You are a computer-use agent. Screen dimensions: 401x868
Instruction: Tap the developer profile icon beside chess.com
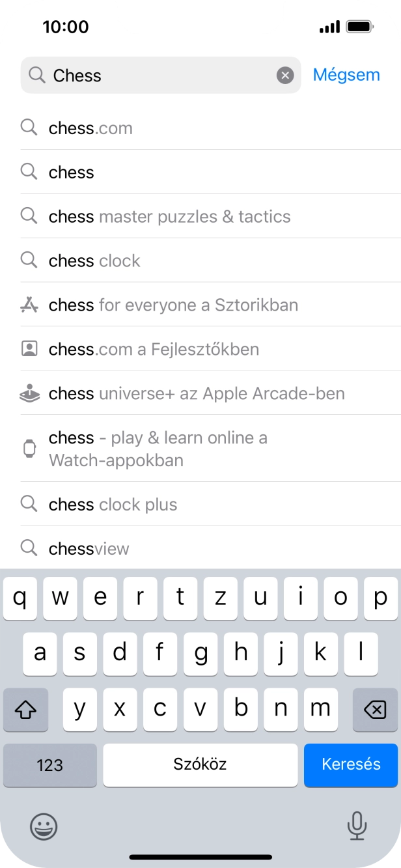click(x=29, y=349)
